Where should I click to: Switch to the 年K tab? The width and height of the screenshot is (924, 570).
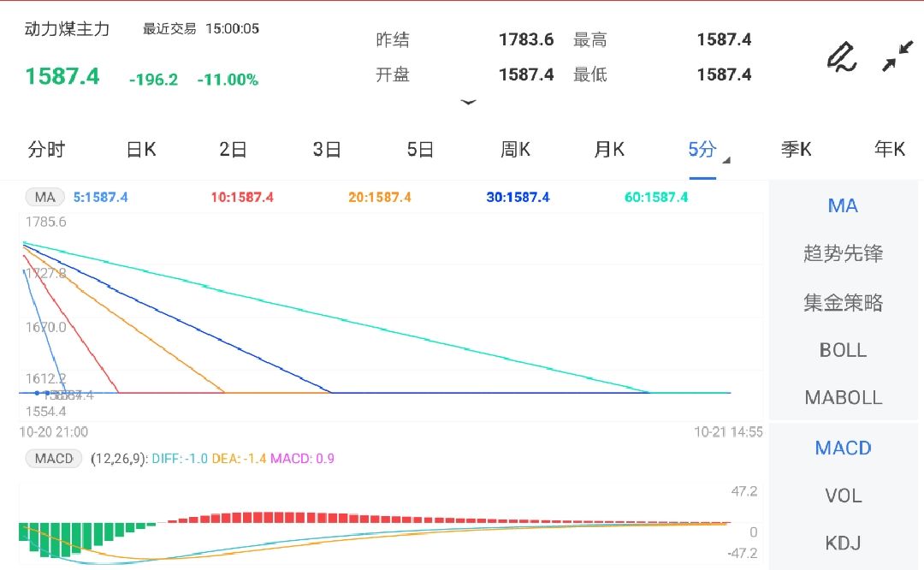890,150
